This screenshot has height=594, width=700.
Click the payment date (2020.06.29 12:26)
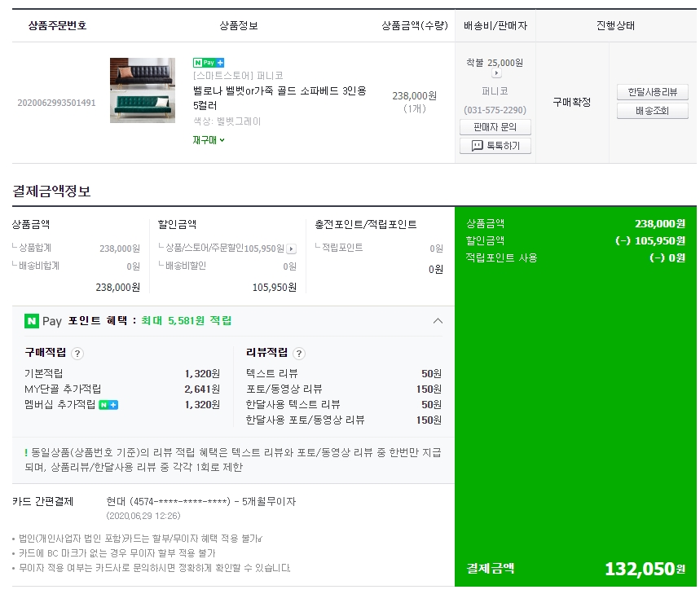pos(143,516)
